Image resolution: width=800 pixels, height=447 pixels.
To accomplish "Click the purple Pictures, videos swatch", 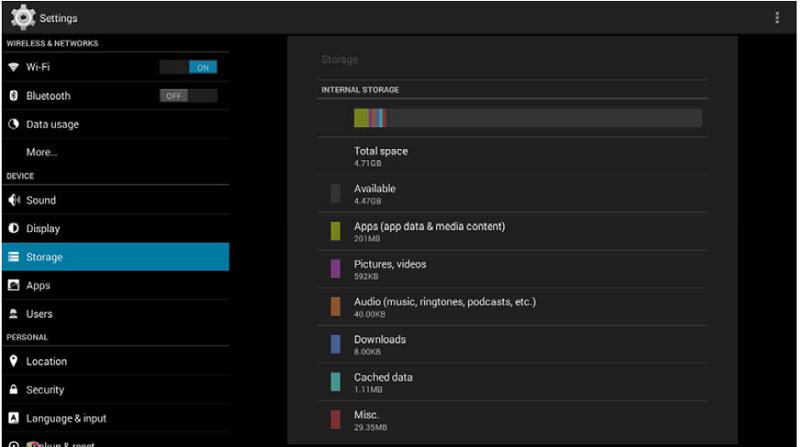I will click(336, 269).
